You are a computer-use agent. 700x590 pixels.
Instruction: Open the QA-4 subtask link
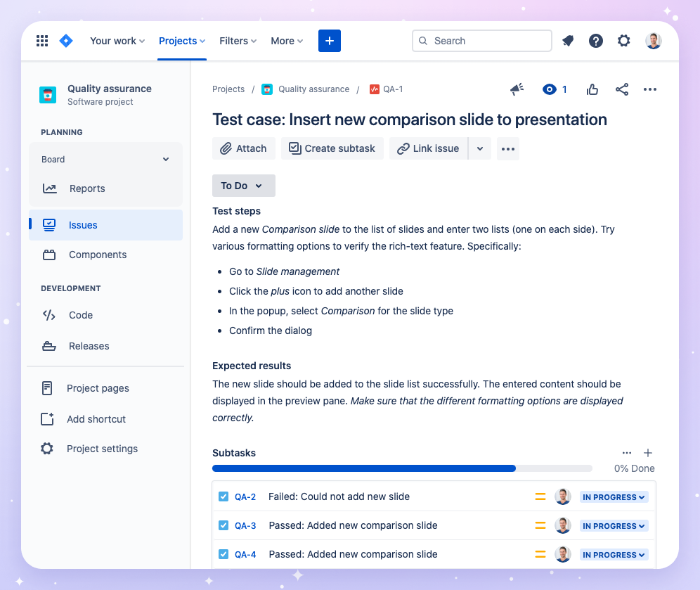click(x=245, y=555)
